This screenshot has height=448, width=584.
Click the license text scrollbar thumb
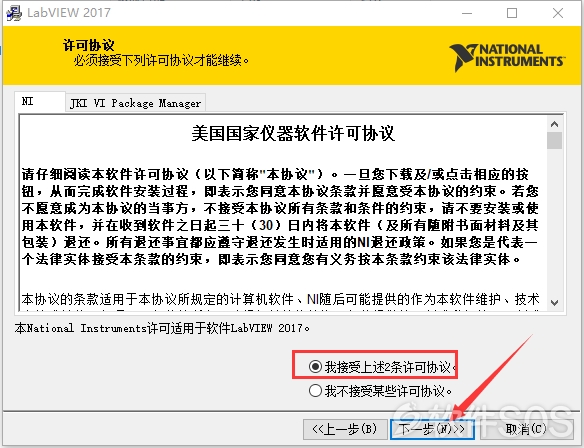click(555, 141)
